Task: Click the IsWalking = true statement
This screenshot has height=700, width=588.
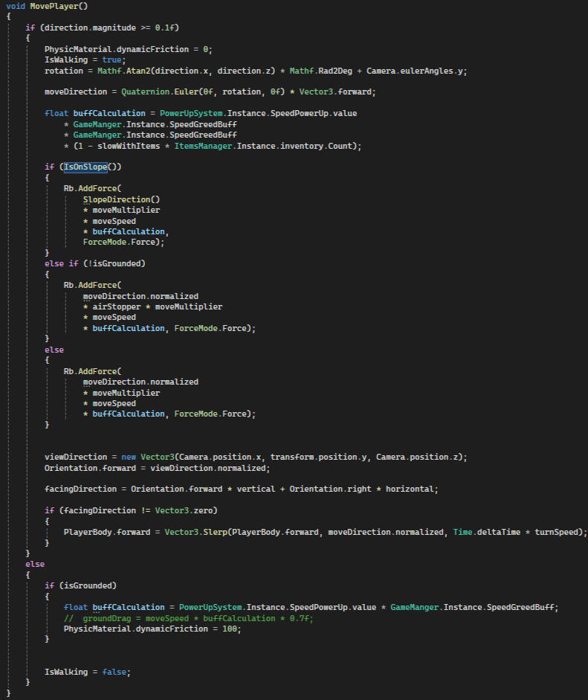Action: pos(77,60)
